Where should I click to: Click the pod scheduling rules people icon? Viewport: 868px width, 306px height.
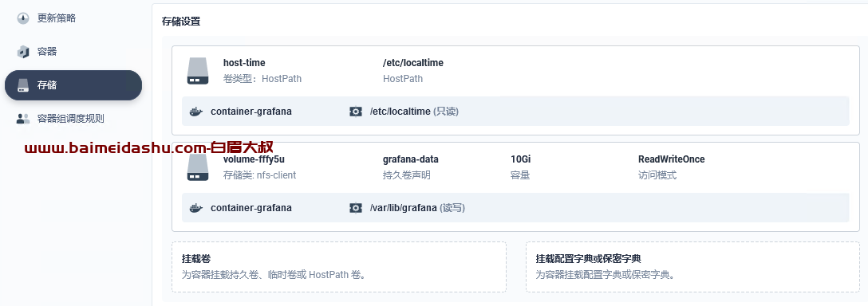pos(22,119)
